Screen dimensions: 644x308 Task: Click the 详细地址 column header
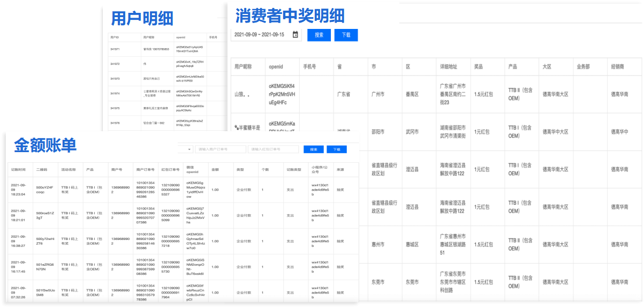pyautogui.click(x=449, y=67)
